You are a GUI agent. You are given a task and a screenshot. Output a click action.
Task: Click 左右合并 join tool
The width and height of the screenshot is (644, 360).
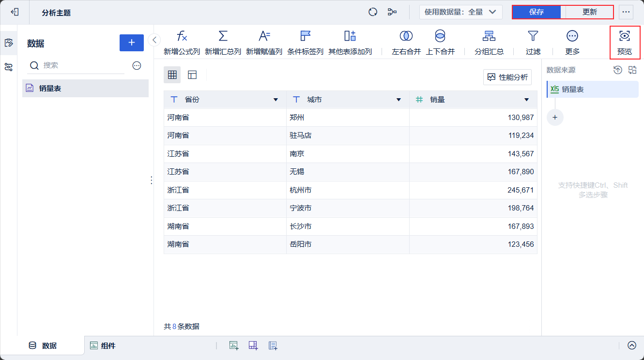406,43
